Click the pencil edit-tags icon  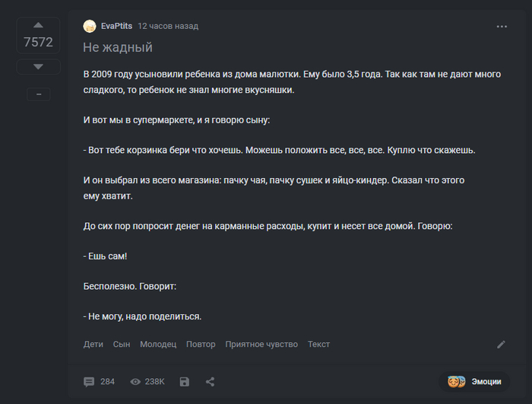point(501,344)
